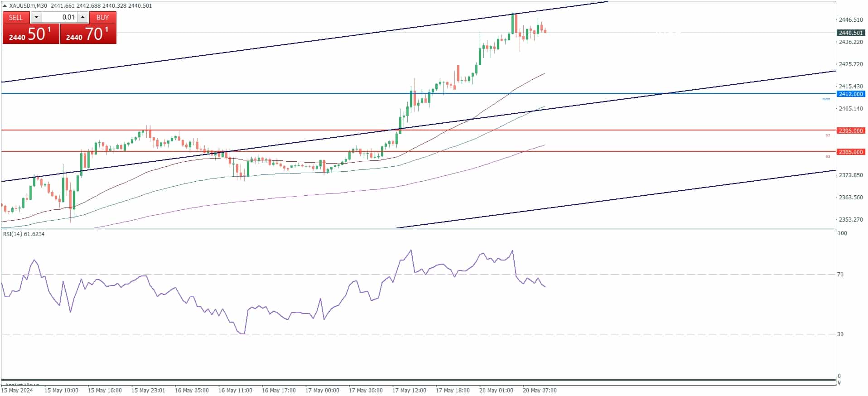Screen dimensions: 868x396
Task: Click the 15 May 10:00 time label
Action: click(x=61, y=390)
